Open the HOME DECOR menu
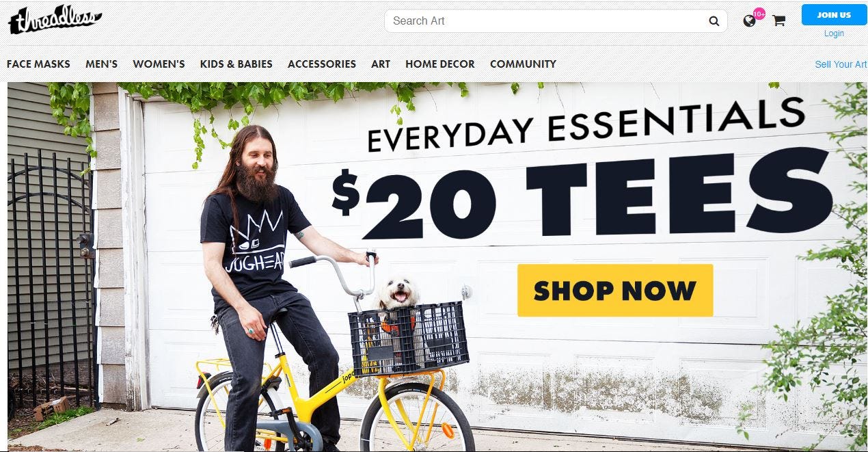The image size is (868, 452). (439, 64)
